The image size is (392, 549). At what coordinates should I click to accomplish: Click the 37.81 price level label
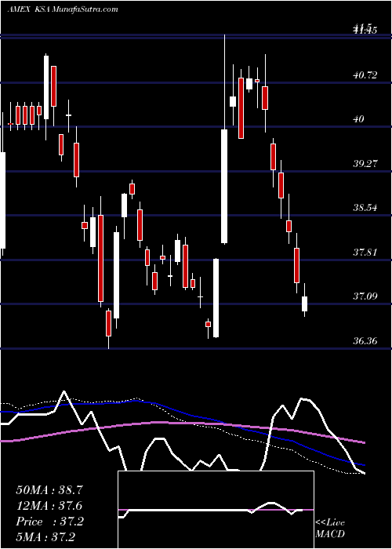(x=365, y=252)
